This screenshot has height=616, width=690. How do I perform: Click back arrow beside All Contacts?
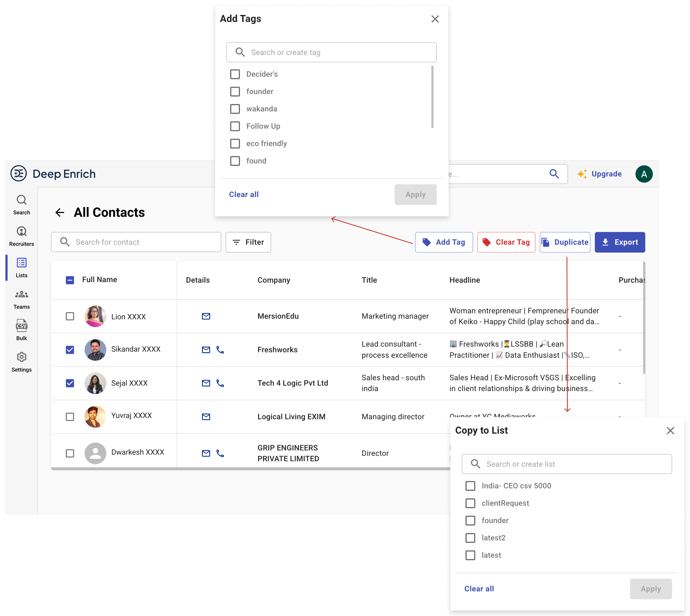60,212
